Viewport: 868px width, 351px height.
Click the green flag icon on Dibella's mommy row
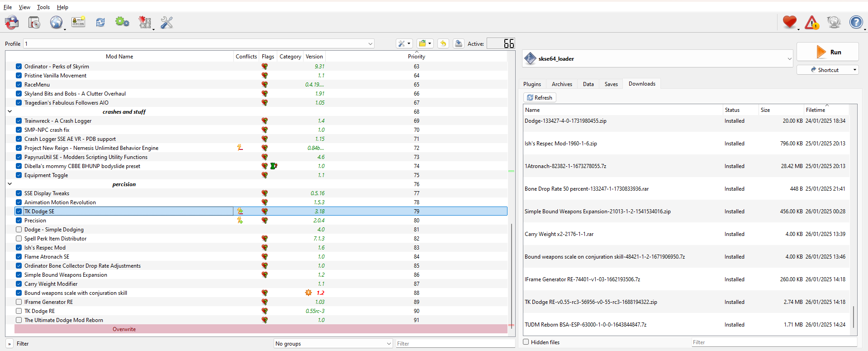[274, 166]
